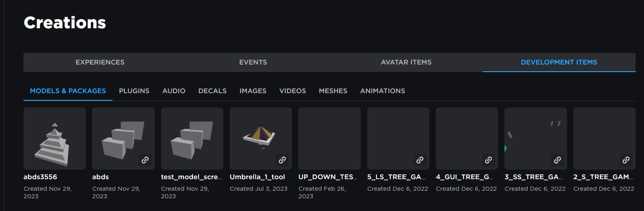Select the Meshes sub-tab
644x211 pixels.
333,91
